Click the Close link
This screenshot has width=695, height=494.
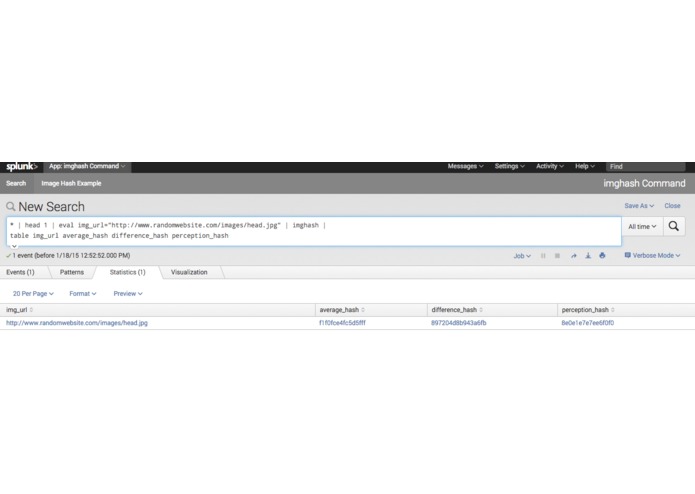(672, 206)
